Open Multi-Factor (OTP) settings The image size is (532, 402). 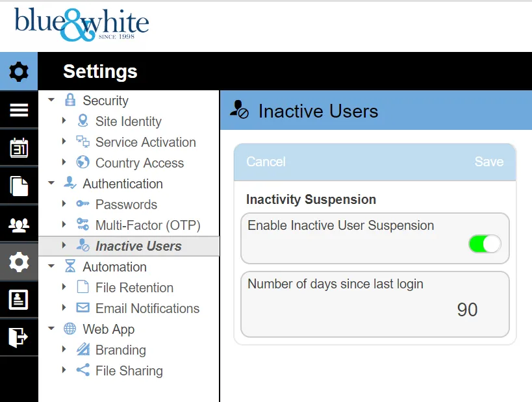147,225
